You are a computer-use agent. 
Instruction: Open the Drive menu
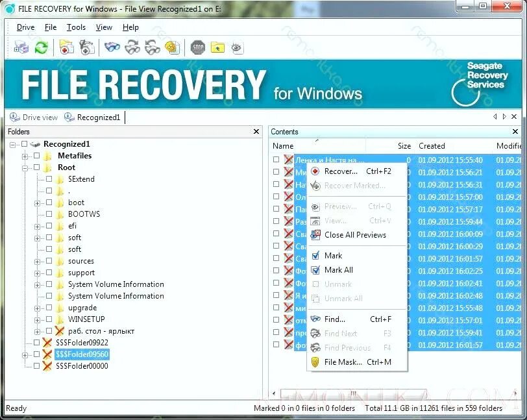25,27
